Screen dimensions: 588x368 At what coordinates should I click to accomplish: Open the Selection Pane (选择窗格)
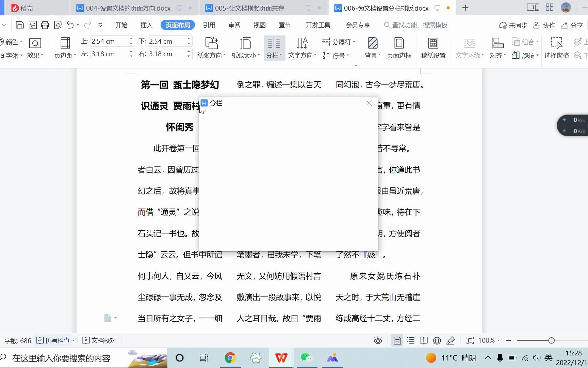[556, 48]
